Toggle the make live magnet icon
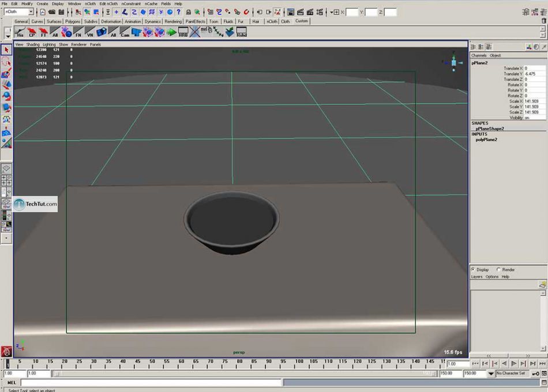 [246, 12]
